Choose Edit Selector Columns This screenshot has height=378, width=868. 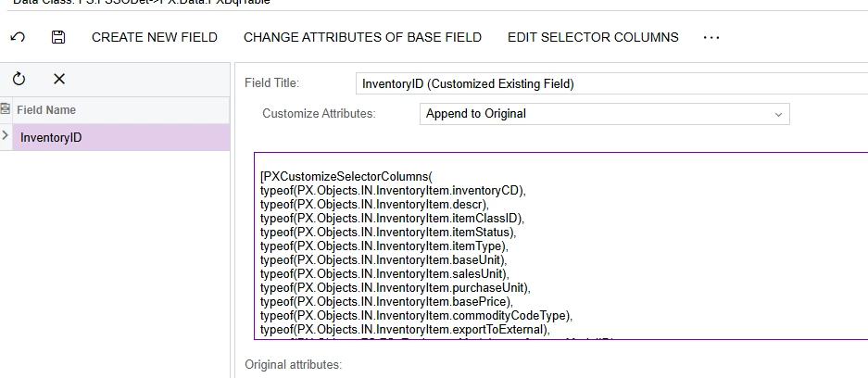pos(593,37)
